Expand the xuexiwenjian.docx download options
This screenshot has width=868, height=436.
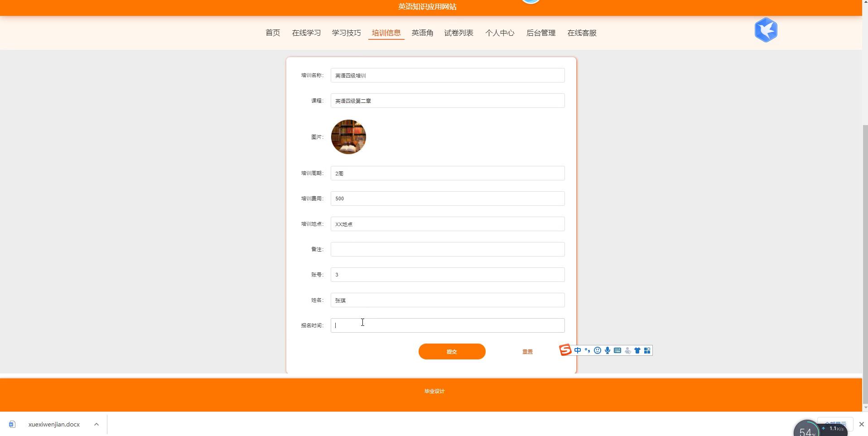coord(96,424)
